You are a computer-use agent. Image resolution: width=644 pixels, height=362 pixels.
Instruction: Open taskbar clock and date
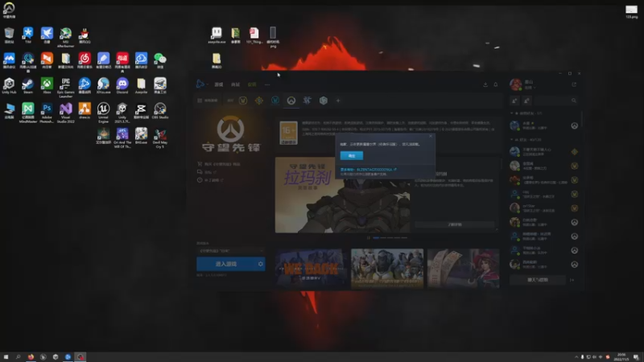(621, 356)
